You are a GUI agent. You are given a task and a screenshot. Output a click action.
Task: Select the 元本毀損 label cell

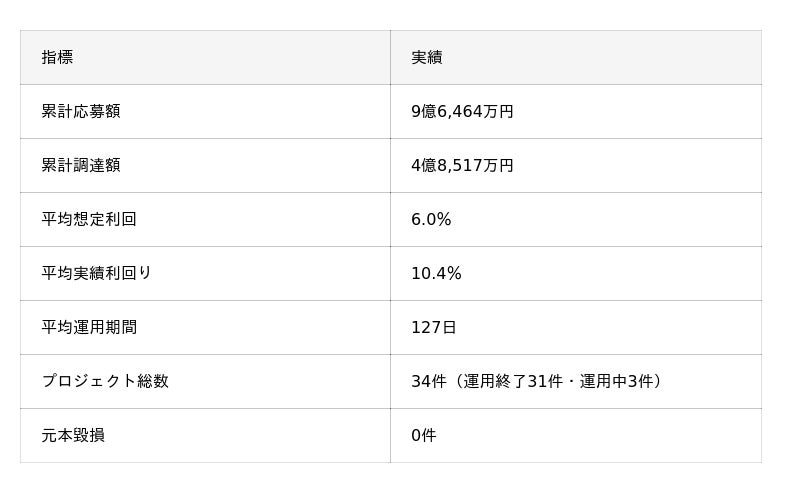click(x=73, y=435)
